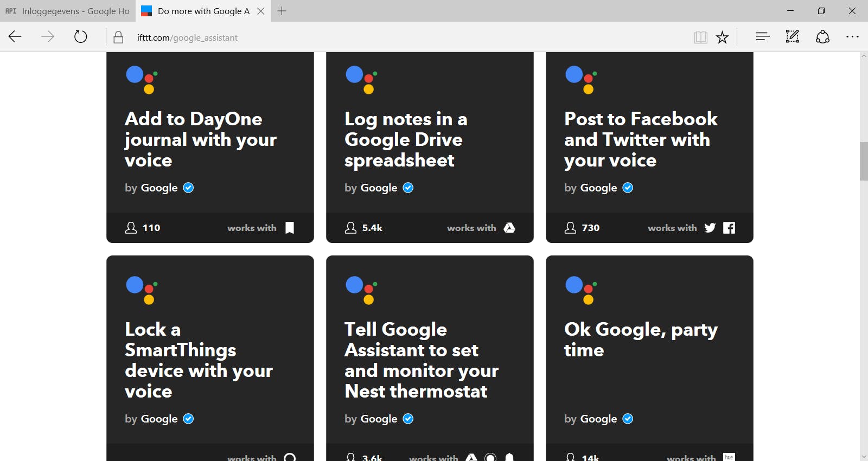Click Google Assistant logo on Facebook and Twitter card
Image resolution: width=868 pixels, height=461 pixels.
pos(581,79)
